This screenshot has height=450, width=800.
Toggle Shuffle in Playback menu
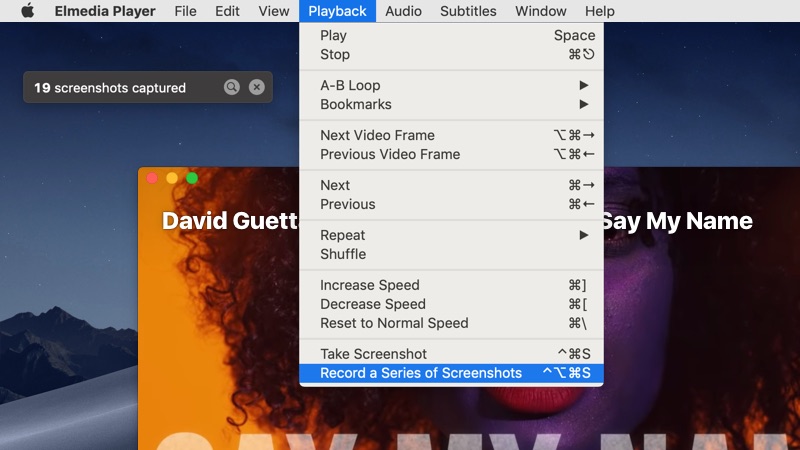click(452, 254)
